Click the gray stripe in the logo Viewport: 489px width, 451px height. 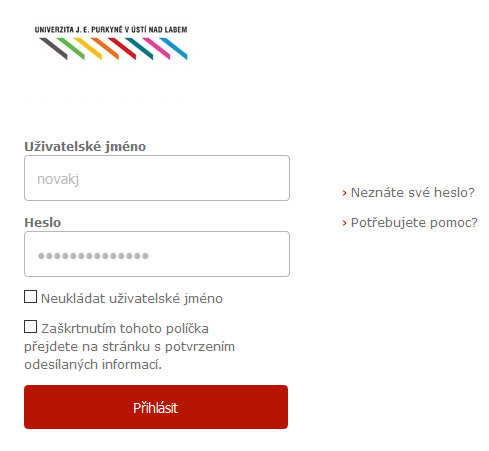[x=53, y=48]
